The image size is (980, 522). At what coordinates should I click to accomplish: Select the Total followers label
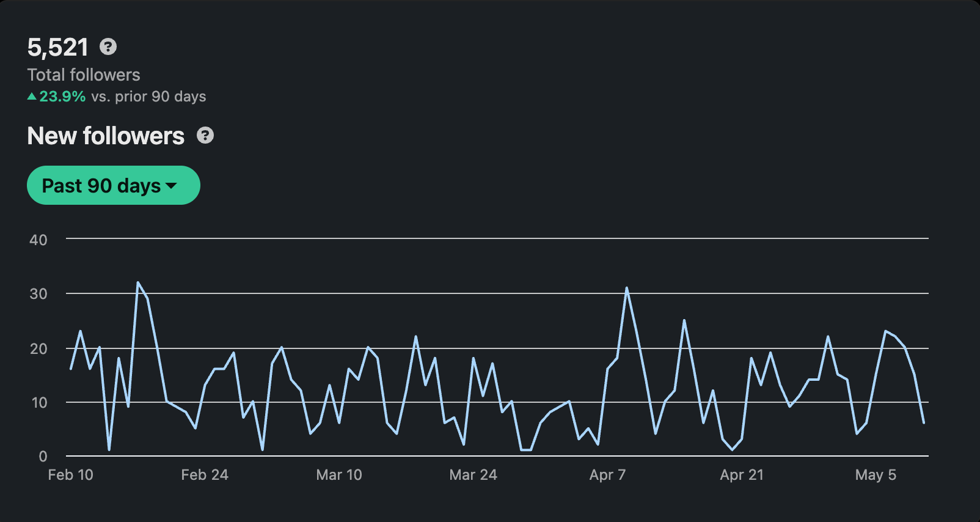click(x=84, y=75)
